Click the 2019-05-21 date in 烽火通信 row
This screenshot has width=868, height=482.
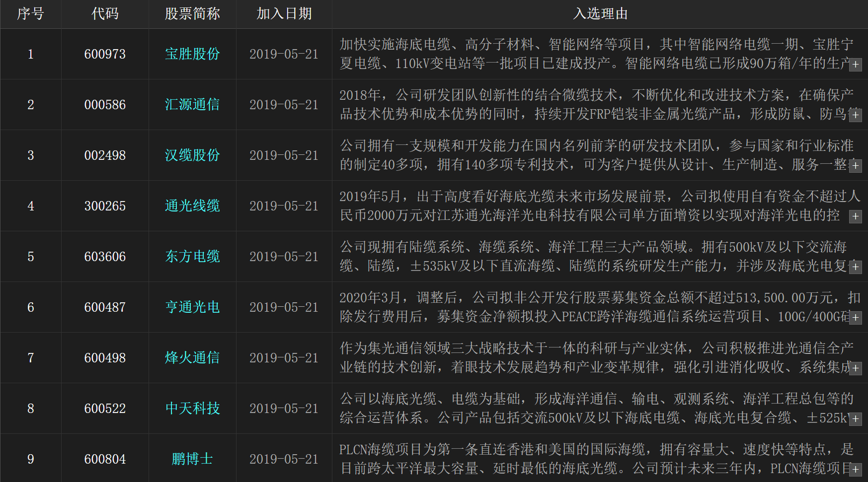[x=284, y=358]
